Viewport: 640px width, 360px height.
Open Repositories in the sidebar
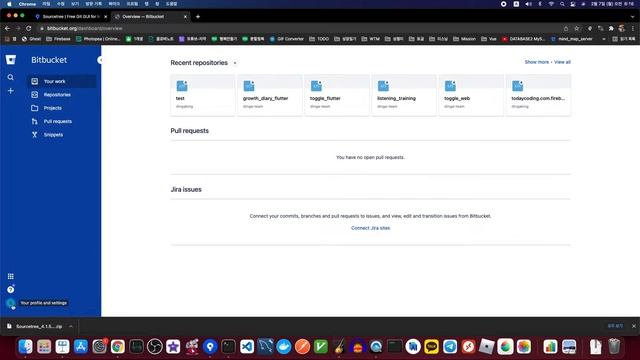tap(62, 95)
